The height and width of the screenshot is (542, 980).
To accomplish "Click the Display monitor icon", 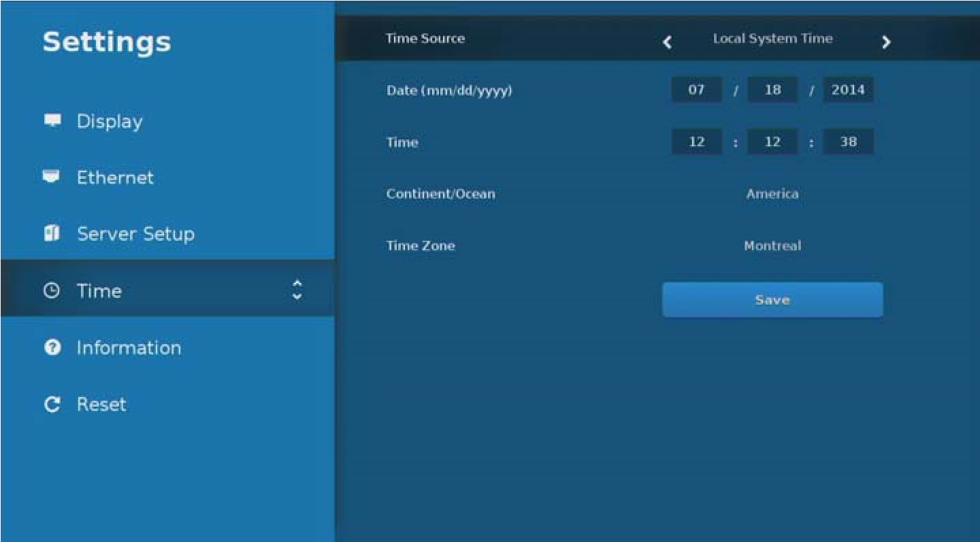I will [52, 121].
